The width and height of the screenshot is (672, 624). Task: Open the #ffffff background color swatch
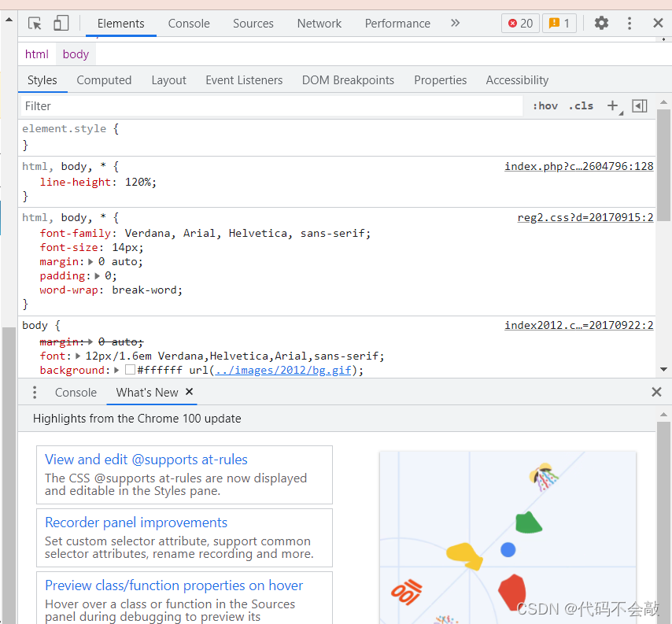click(131, 370)
